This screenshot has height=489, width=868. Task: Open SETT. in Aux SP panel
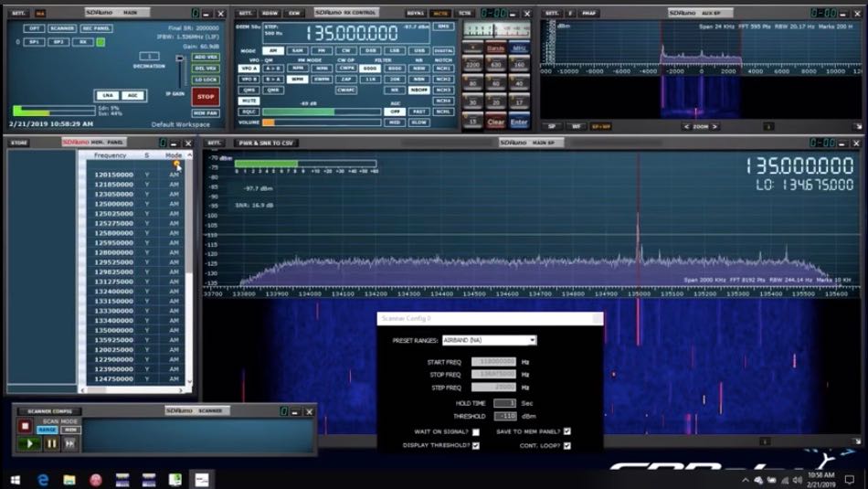[552, 13]
